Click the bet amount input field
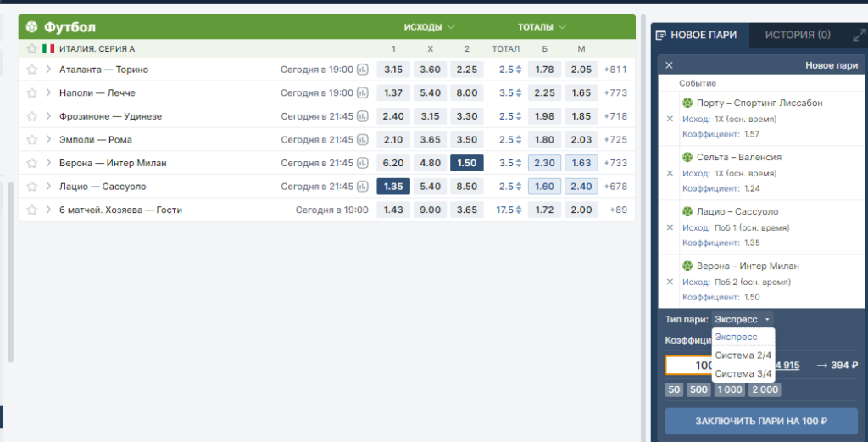The width and height of the screenshot is (868, 442). (x=689, y=365)
